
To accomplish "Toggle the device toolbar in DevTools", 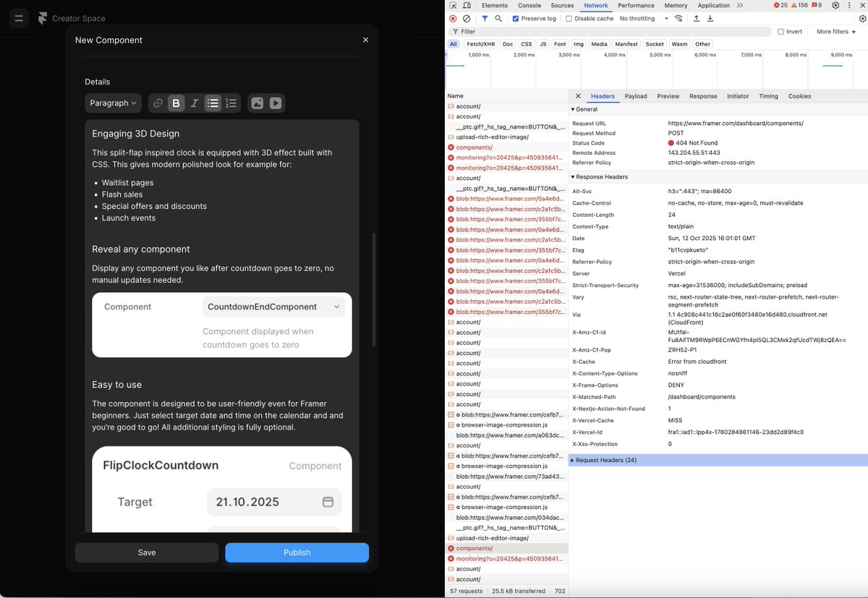I will [467, 5].
